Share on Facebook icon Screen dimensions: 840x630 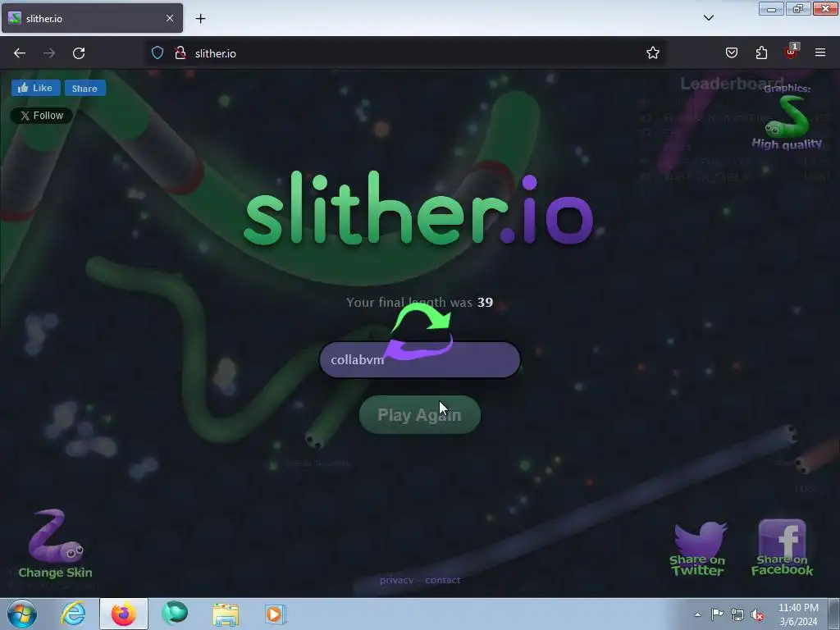pyautogui.click(x=782, y=547)
